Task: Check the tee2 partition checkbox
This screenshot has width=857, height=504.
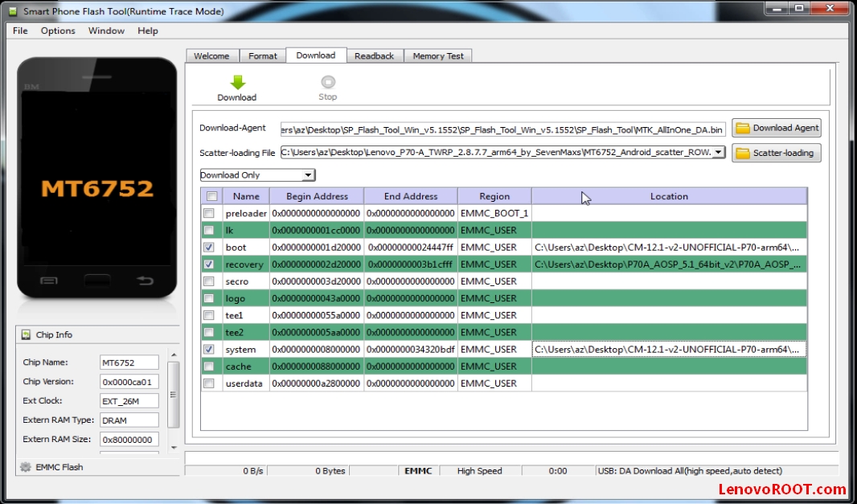Action: coord(209,332)
